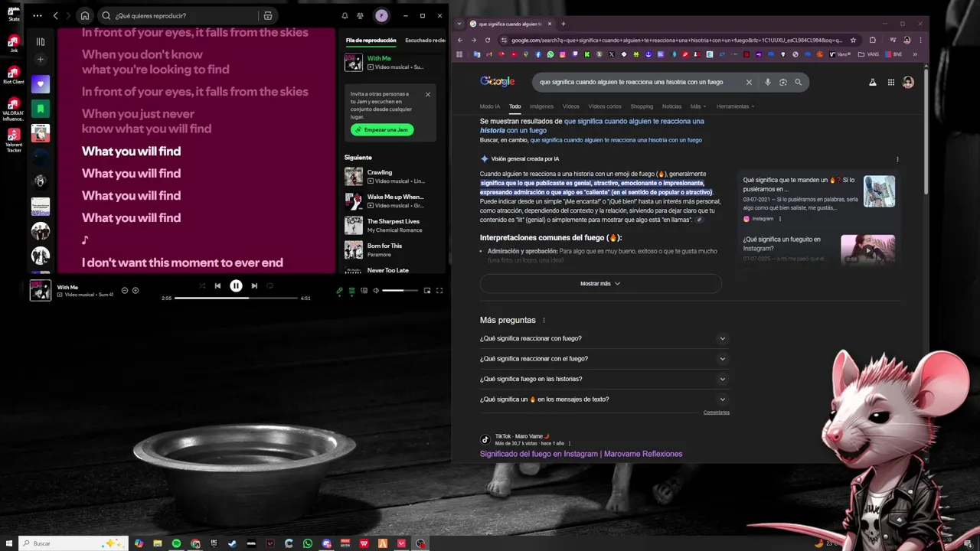This screenshot has width=980, height=551.
Task: Expand Spotify library sidebar icon
Action: (x=41, y=41)
